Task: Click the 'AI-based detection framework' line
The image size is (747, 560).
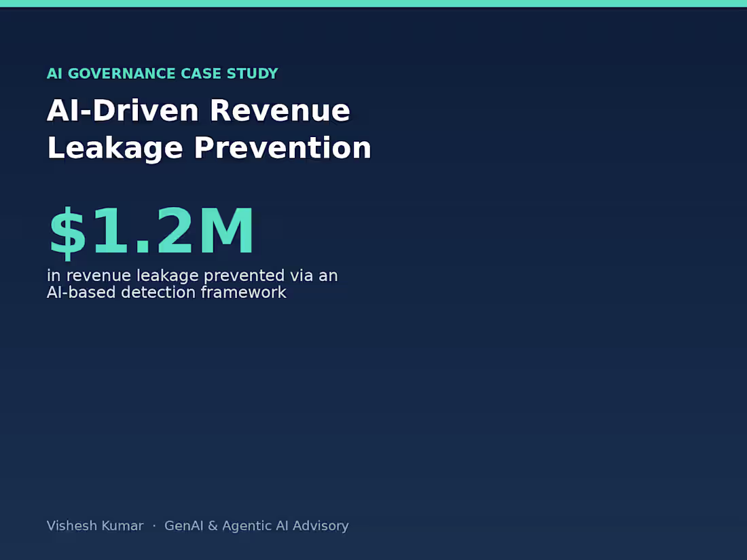Action: 167,293
